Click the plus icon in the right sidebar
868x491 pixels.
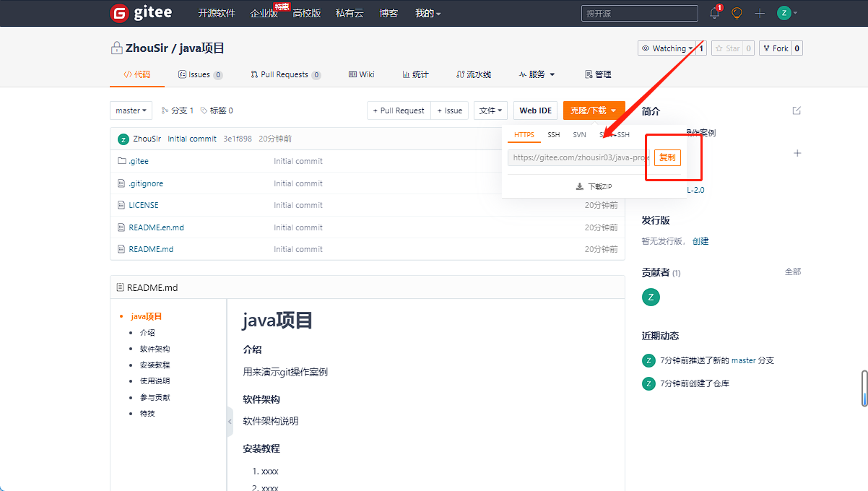pos(797,153)
